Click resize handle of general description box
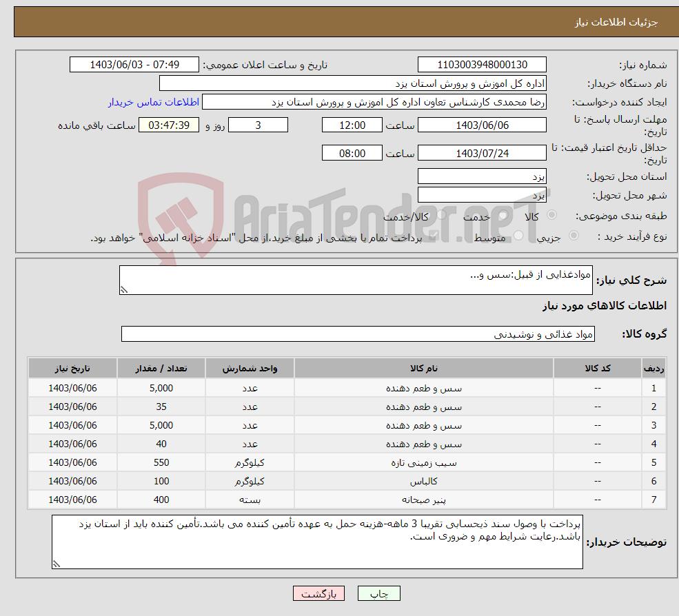Screen dimensions: 679x616 [124, 290]
